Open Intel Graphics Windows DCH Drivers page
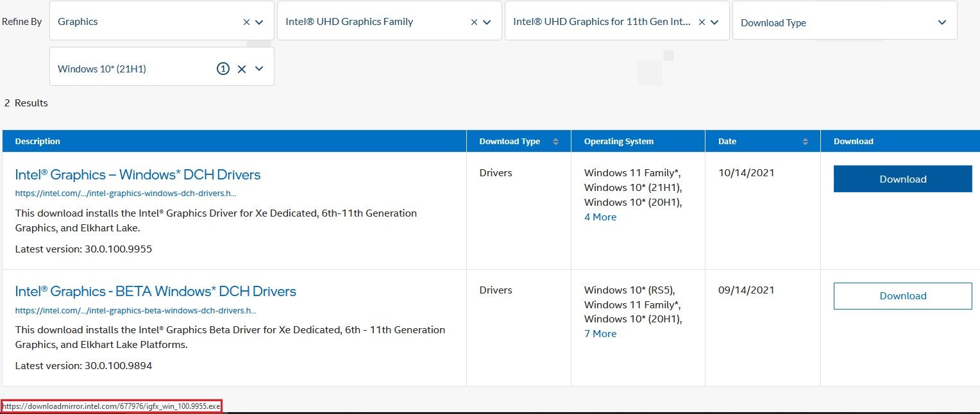This screenshot has height=414, width=980. pos(137,174)
